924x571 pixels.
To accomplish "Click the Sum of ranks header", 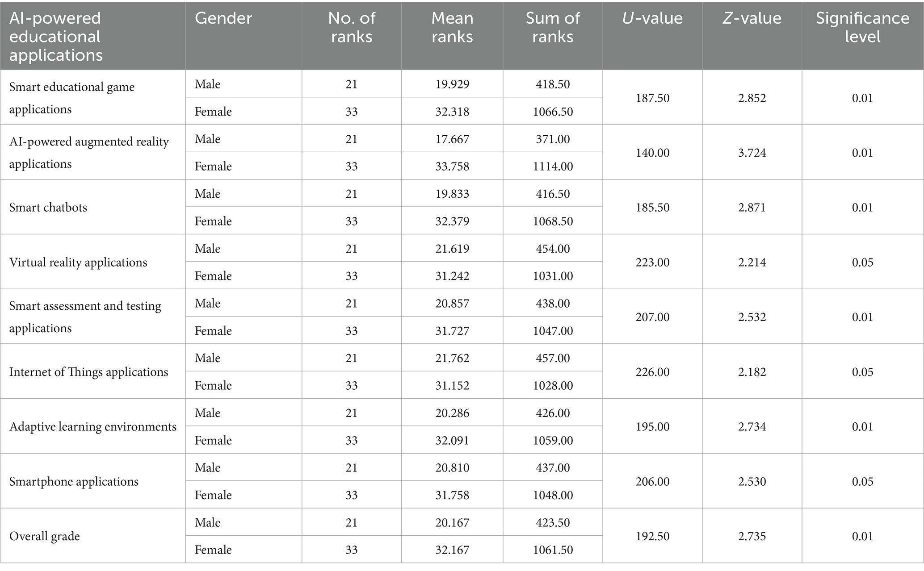I will tap(553, 27).
